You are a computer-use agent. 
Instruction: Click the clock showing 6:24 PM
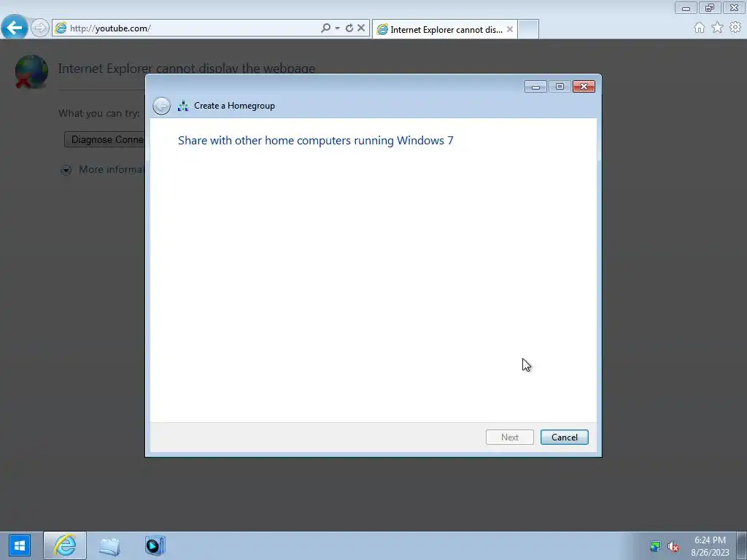click(710, 540)
